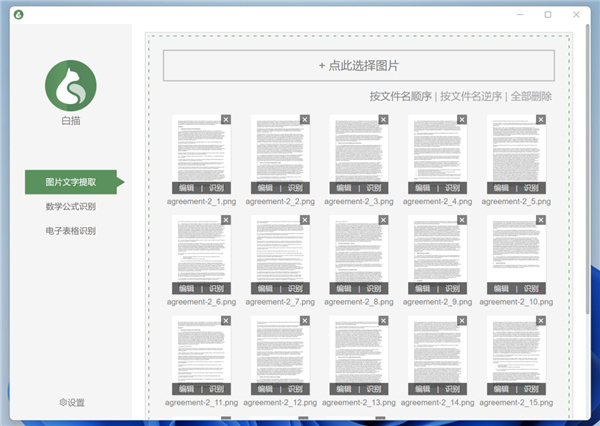Click 识别 on agreement-2_10.png
The height and width of the screenshot is (426, 600).
point(531,289)
